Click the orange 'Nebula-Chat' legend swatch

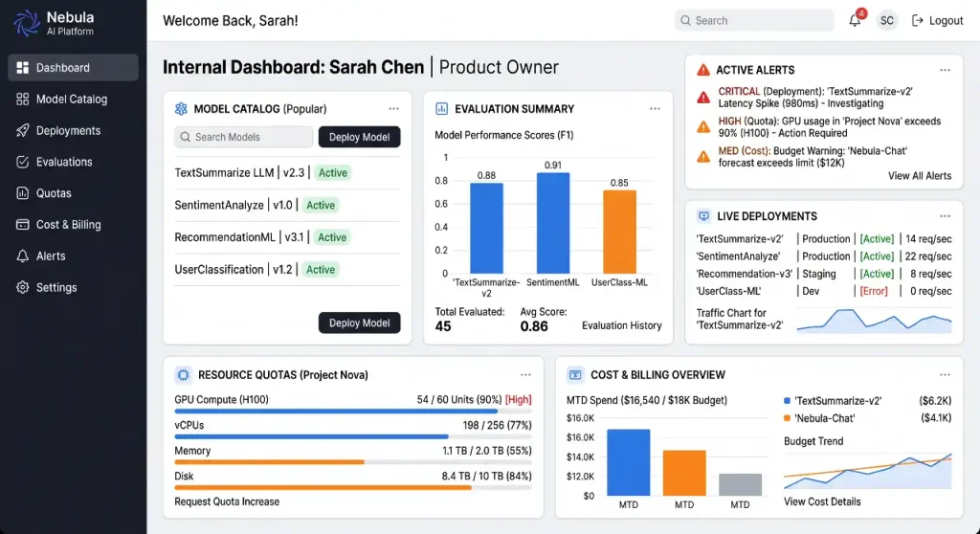[x=787, y=418]
